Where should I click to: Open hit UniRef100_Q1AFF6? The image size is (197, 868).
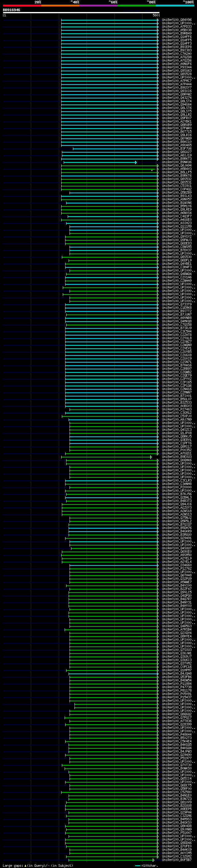(177, 37)
